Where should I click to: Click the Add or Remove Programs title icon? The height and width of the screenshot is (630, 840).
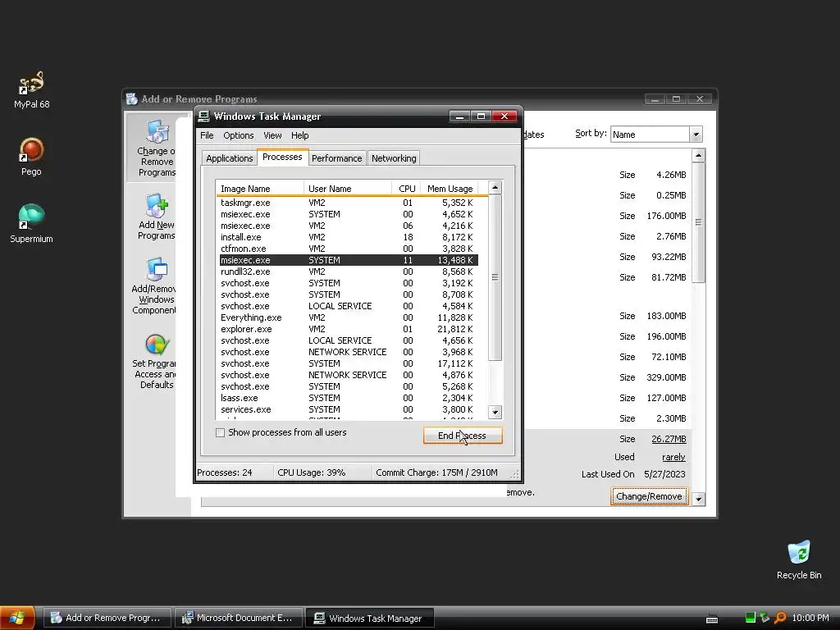(131, 98)
